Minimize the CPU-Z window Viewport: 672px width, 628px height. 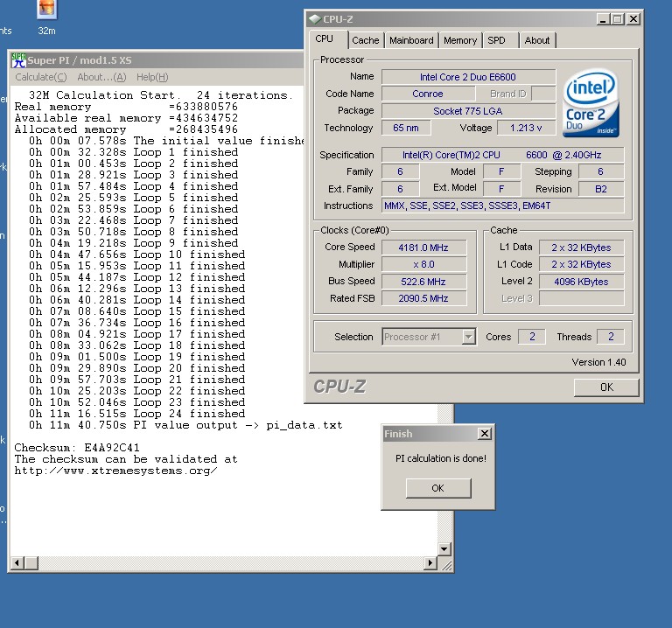pyautogui.click(x=603, y=19)
